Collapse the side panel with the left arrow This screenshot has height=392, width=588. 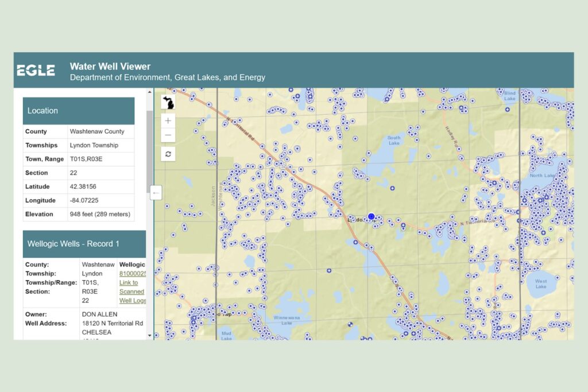pos(156,193)
